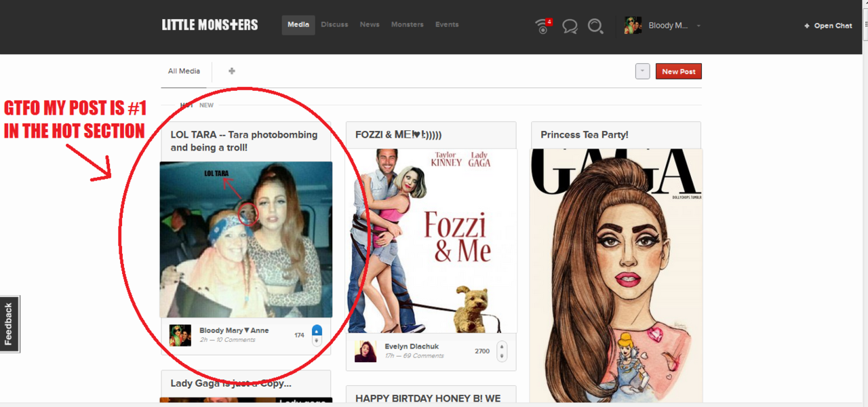Open the News section
This screenshot has width=868, height=407.
(370, 24)
